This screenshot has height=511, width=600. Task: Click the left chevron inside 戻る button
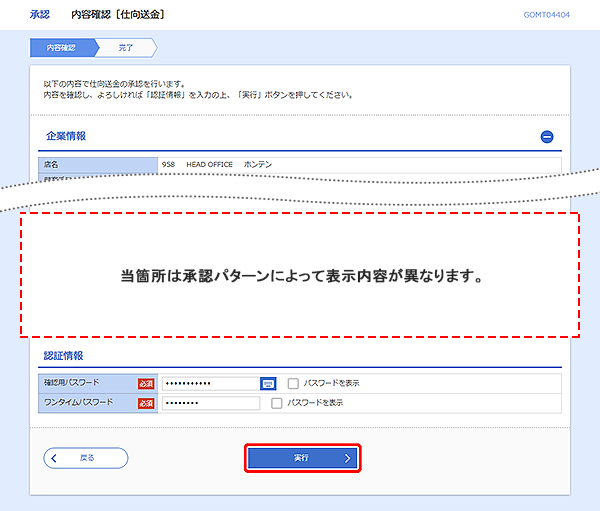coord(54,458)
